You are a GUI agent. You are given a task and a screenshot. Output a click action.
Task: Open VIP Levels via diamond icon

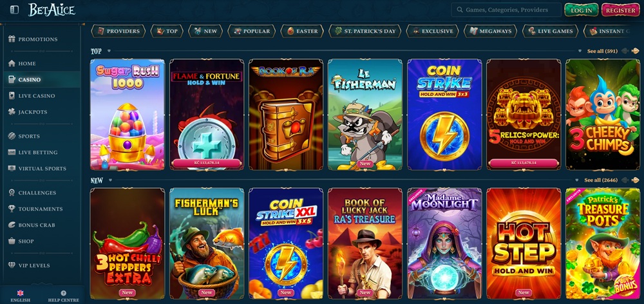[12, 265]
